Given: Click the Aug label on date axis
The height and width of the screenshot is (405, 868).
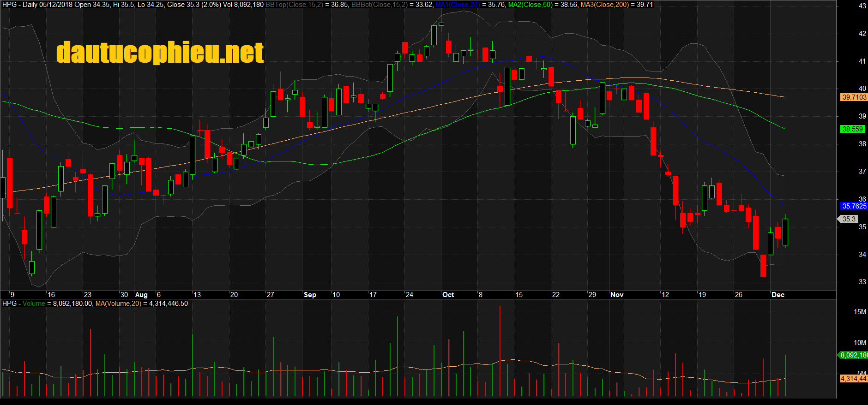Looking at the screenshot, I should pos(141,295).
